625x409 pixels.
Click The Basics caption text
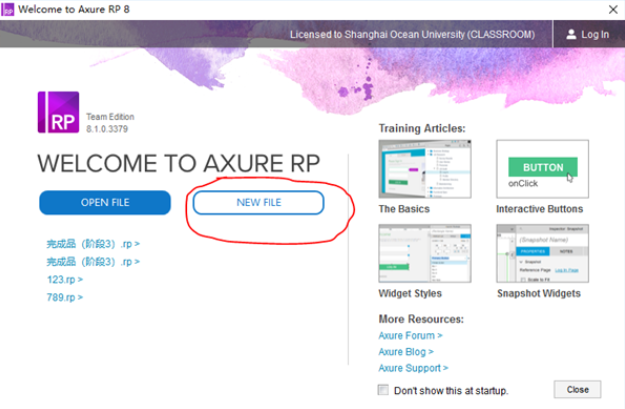coord(404,209)
